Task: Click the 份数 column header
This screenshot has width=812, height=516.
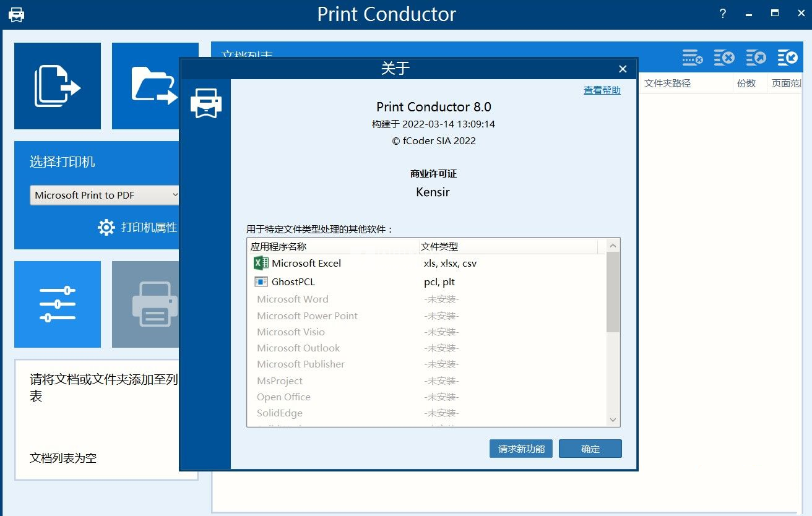Action: 746,83
